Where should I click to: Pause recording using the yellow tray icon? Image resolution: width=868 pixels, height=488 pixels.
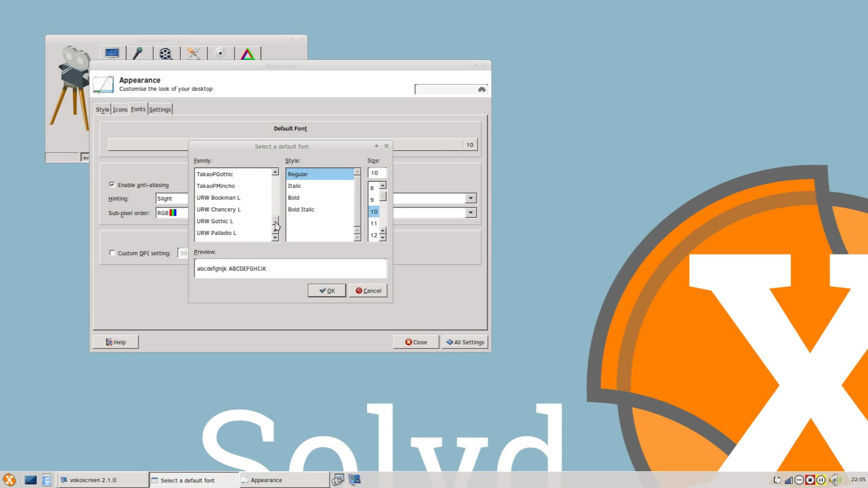coord(821,480)
